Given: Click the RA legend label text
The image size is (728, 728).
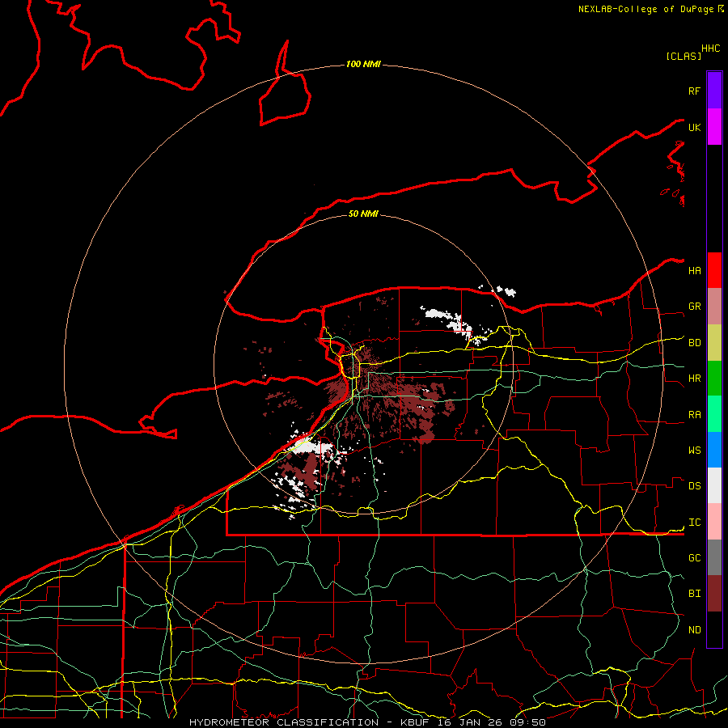Looking at the screenshot, I should [695, 414].
